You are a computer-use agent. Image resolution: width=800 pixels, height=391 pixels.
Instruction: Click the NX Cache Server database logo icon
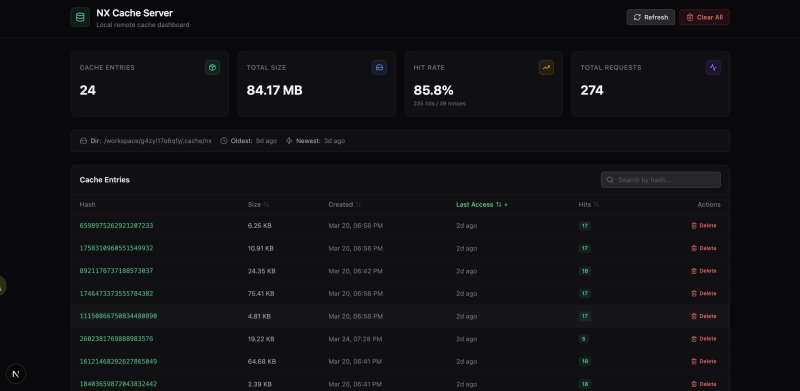click(x=80, y=17)
